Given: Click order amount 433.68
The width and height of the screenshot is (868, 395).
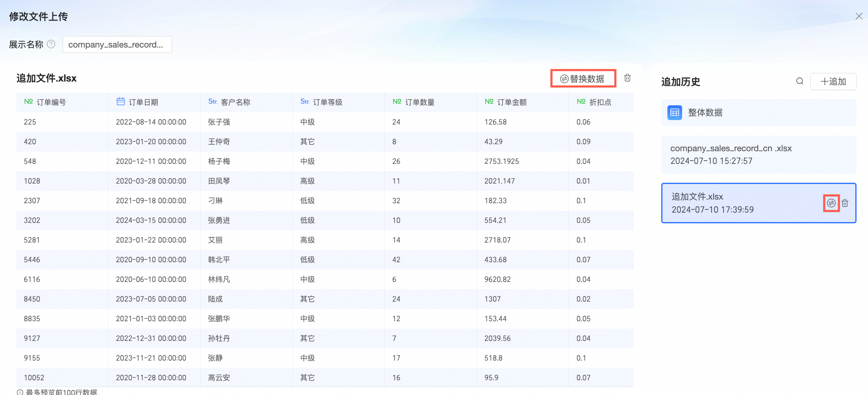Looking at the screenshot, I should [495, 260].
